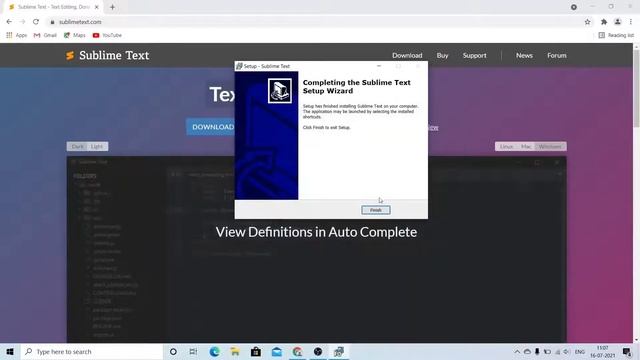
Task: Open the YouTube bookmark
Action: 107,36
